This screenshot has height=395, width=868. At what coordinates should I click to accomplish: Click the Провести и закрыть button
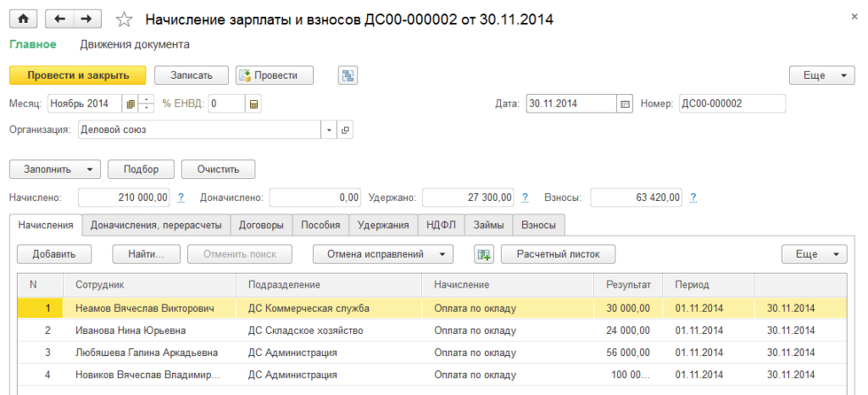pos(77,75)
